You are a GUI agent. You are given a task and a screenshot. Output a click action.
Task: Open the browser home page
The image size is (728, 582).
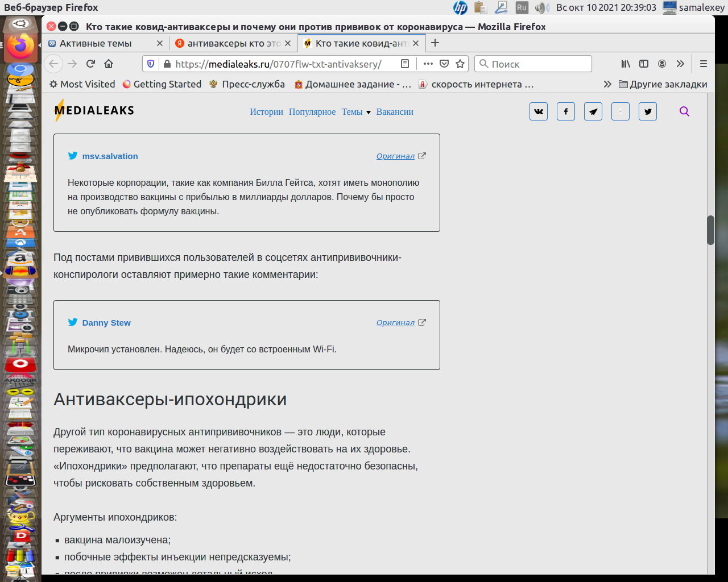109,64
